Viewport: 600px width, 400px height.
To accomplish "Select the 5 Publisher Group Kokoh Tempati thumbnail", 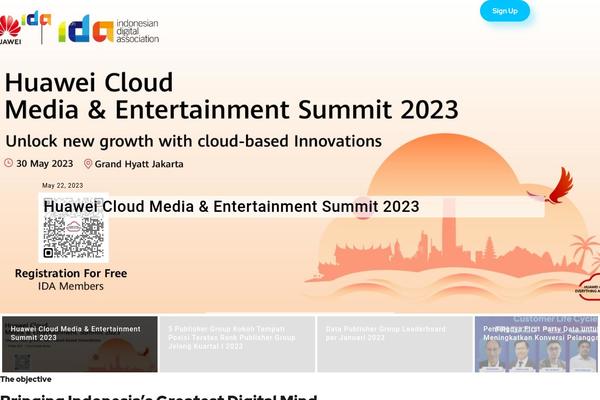I will [237, 344].
